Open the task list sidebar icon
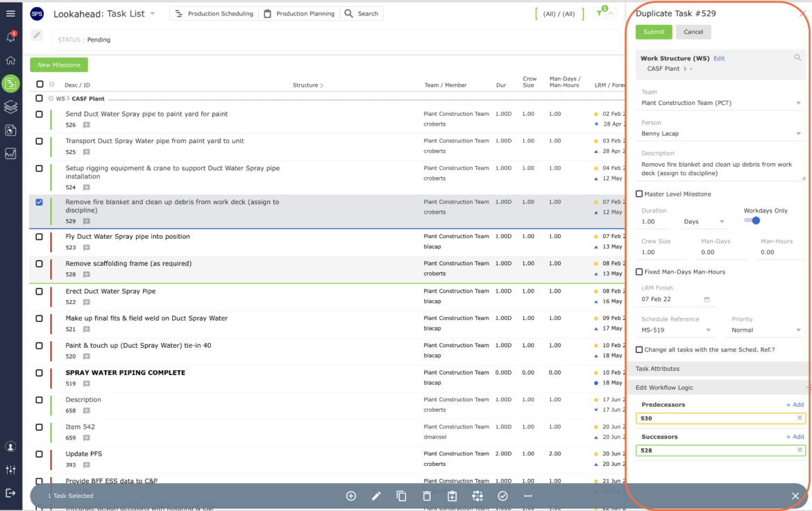The image size is (812, 511). tap(10, 83)
